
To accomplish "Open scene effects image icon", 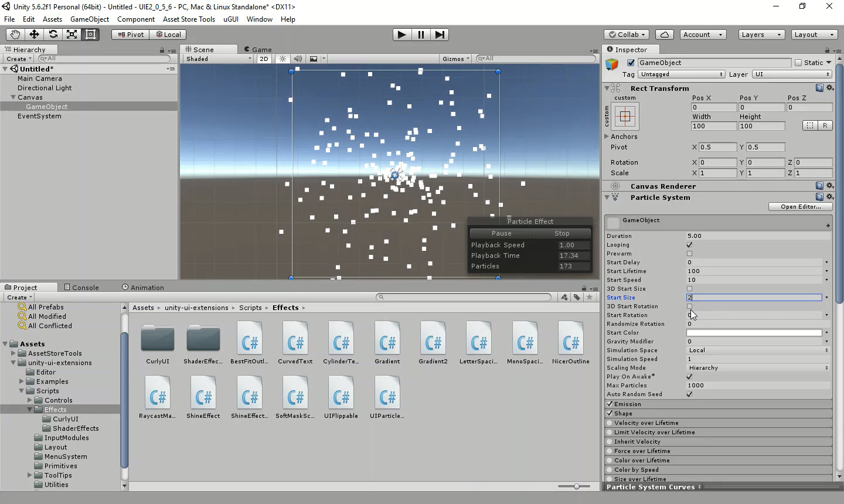I will click(314, 59).
